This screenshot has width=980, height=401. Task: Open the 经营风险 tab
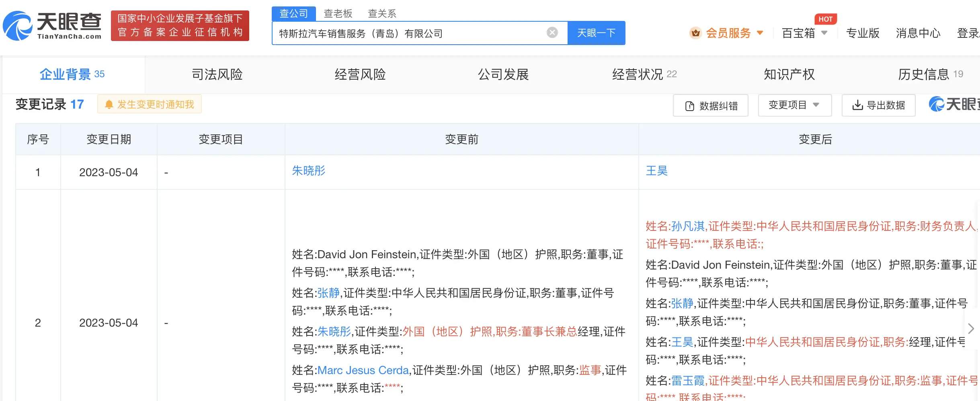coord(360,74)
